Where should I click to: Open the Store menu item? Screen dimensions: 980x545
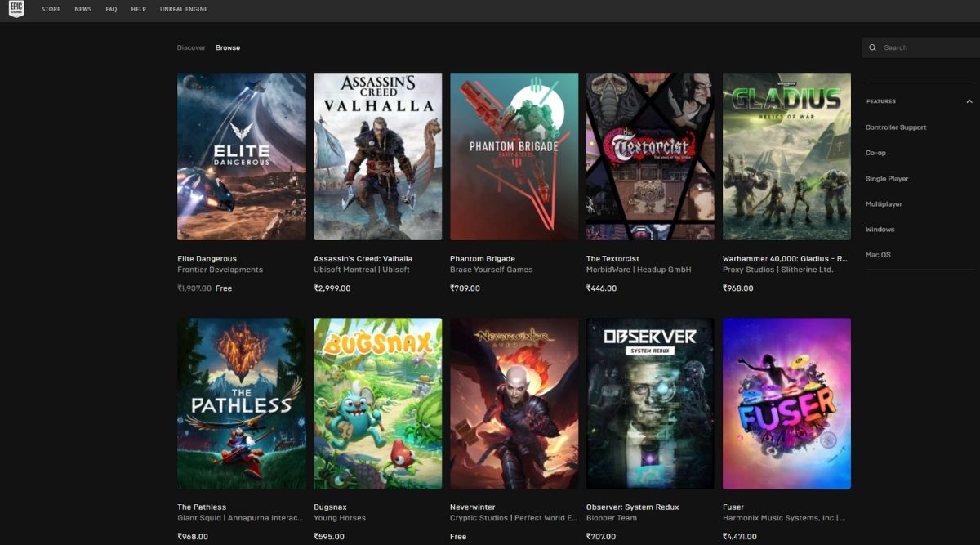pos(51,9)
